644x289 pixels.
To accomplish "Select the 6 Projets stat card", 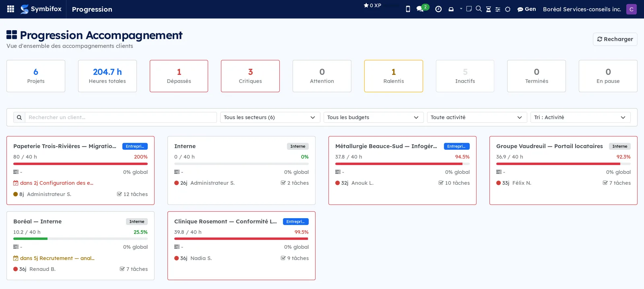I will (x=36, y=76).
